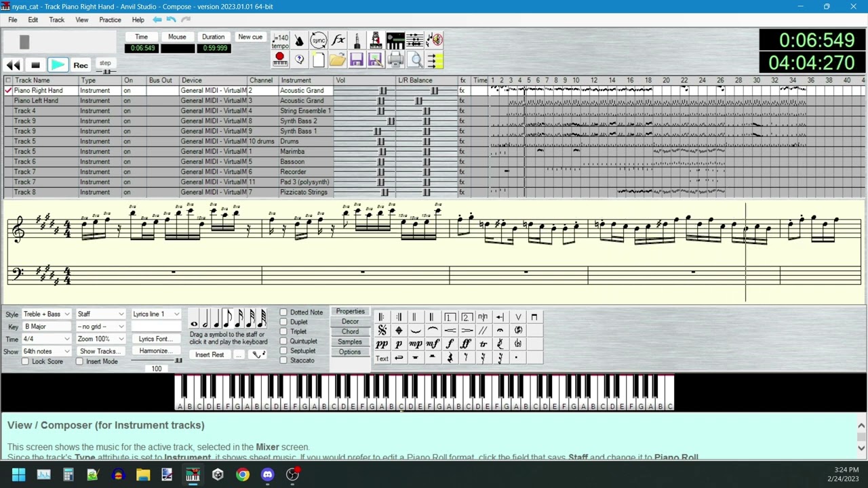
Task: Open a song with the folder icon
Action: 338,60
